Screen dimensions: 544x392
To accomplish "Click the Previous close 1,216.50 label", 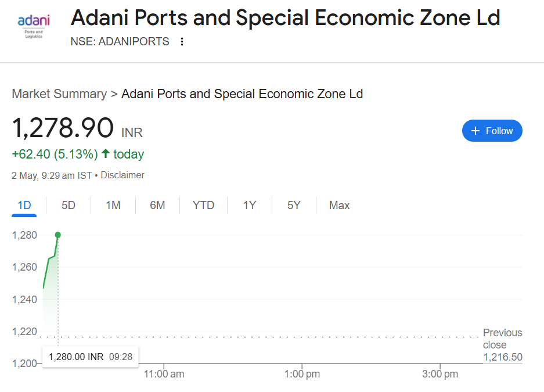I will [502, 345].
